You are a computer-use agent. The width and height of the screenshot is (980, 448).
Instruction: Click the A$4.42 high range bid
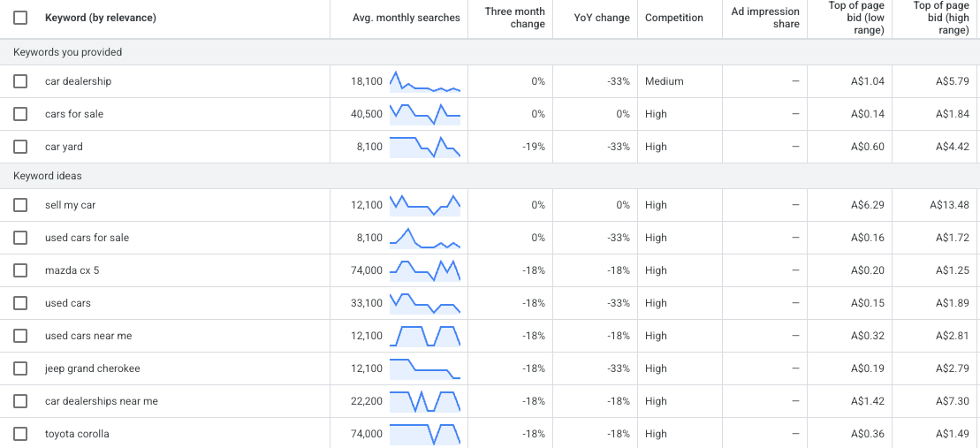[953, 147]
